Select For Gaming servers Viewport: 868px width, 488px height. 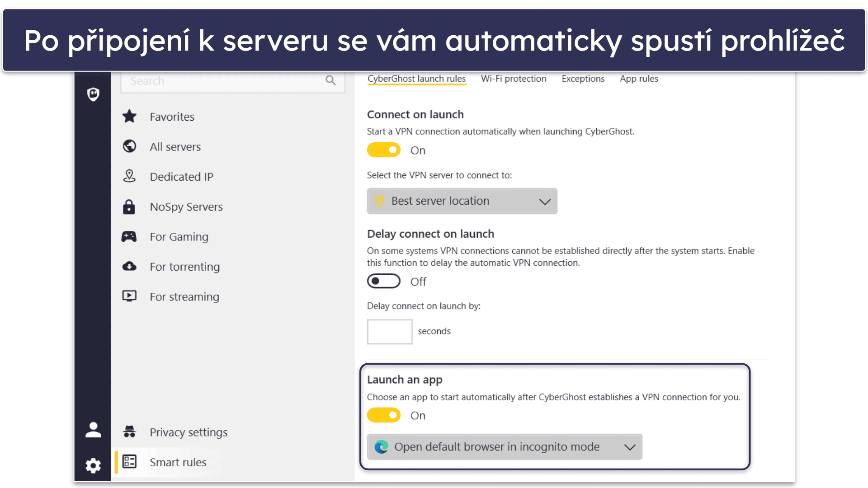(x=179, y=236)
